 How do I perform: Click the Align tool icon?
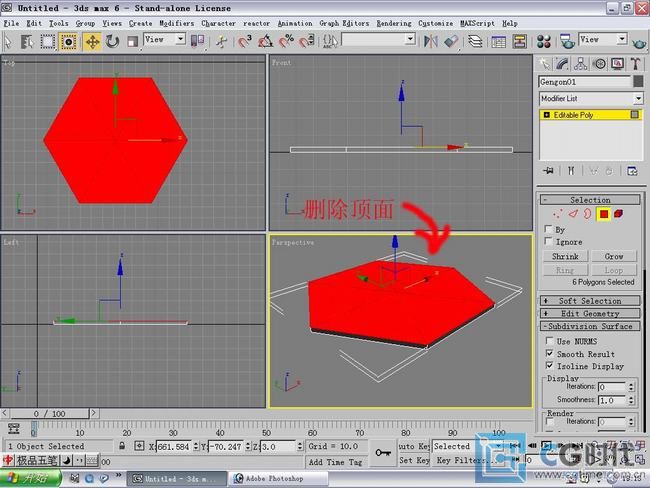click(x=451, y=41)
